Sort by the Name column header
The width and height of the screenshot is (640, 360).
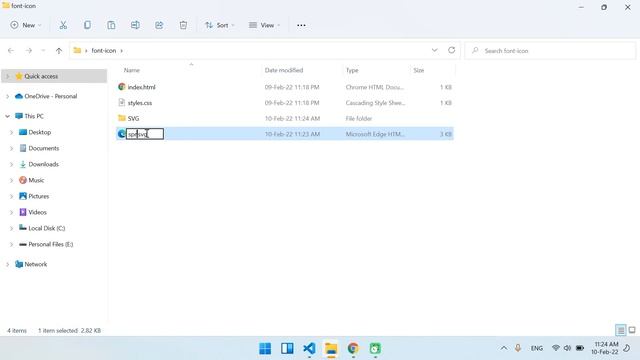[132, 70]
